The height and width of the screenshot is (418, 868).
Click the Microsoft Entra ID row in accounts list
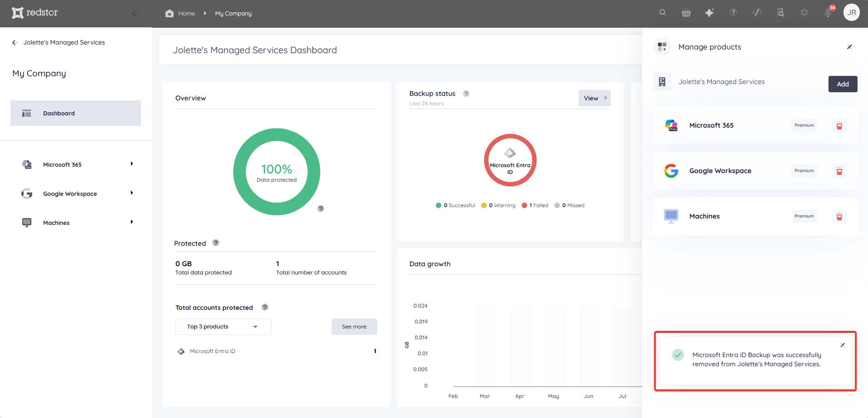point(276,351)
